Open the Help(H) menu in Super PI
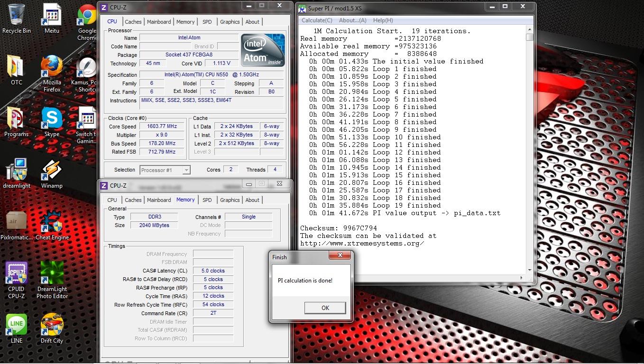Screen dimensions: 644x364 pyautogui.click(x=383, y=20)
